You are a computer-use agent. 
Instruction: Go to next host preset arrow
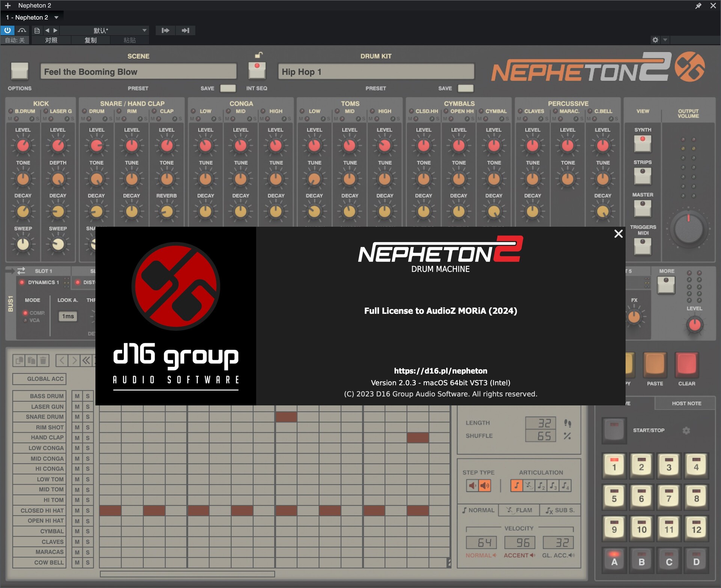click(55, 30)
